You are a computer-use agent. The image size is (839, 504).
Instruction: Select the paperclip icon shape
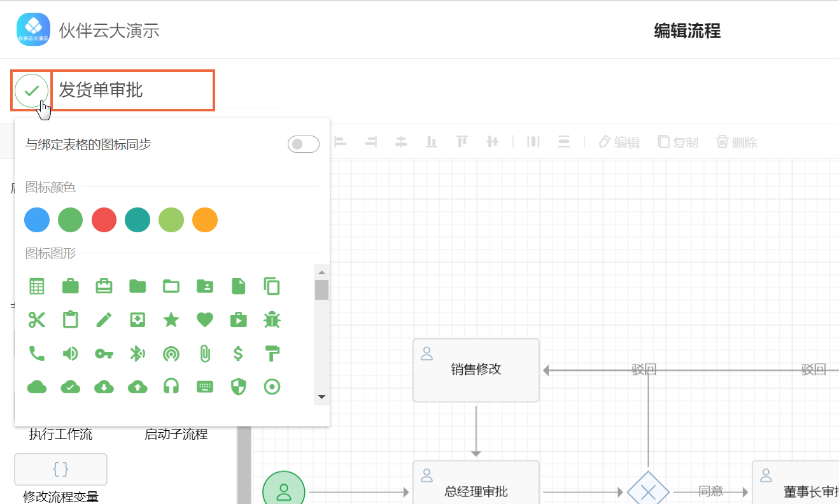pos(205,353)
